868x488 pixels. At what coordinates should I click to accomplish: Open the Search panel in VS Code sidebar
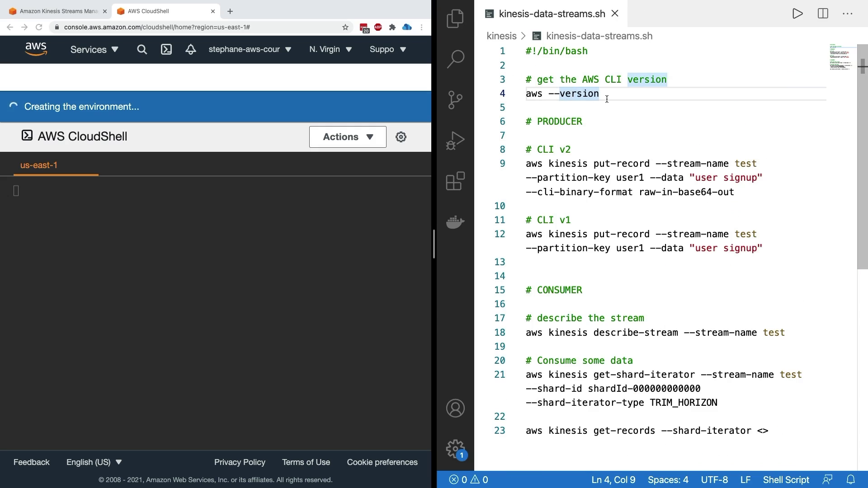tap(455, 59)
